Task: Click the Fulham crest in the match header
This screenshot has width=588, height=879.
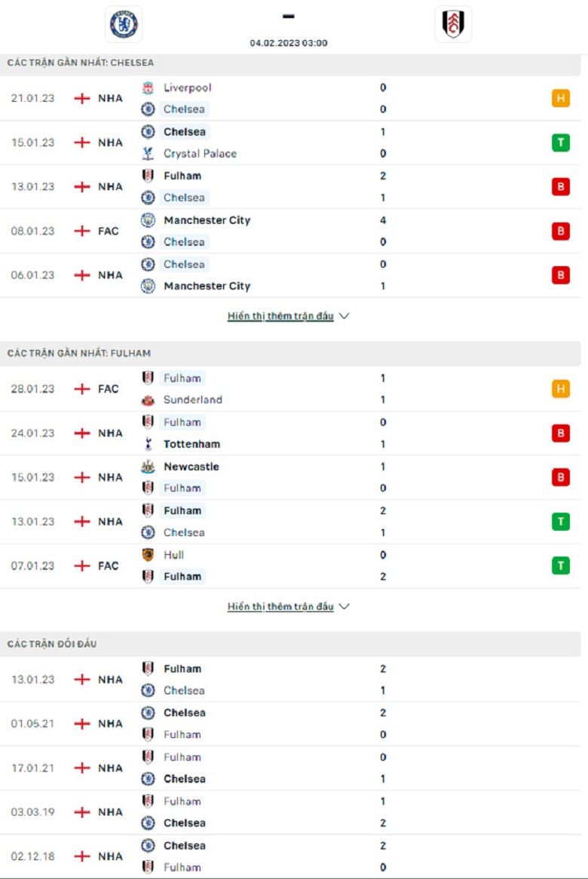Action: 454,24
